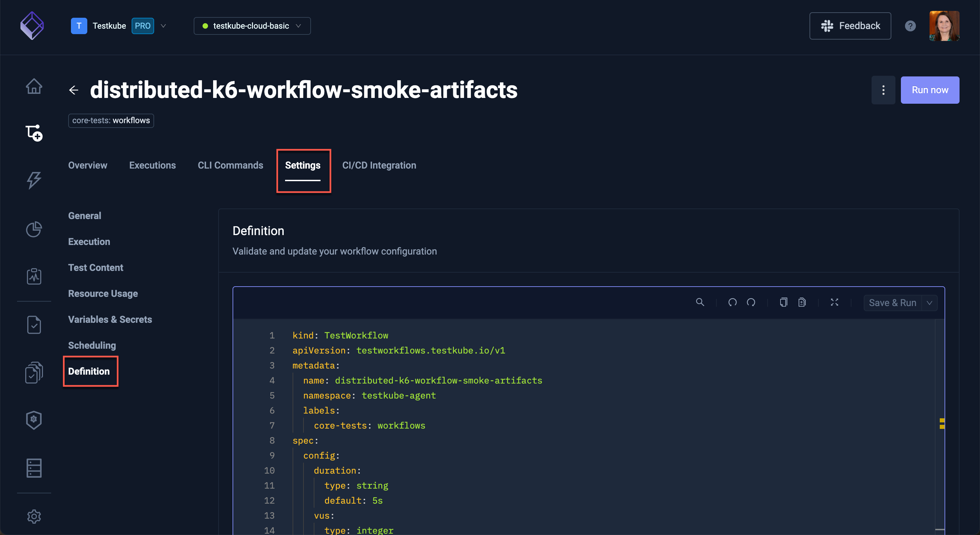This screenshot has width=980, height=535.
Task: Open the lightning bolt triggers icon
Action: (x=34, y=180)
